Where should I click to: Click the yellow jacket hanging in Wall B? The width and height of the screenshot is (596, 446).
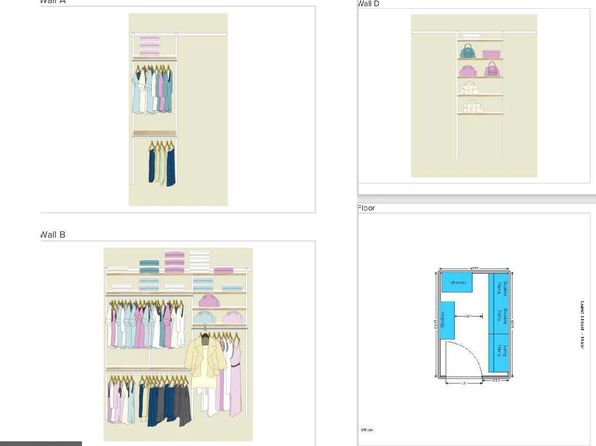(x=205, y=359)
